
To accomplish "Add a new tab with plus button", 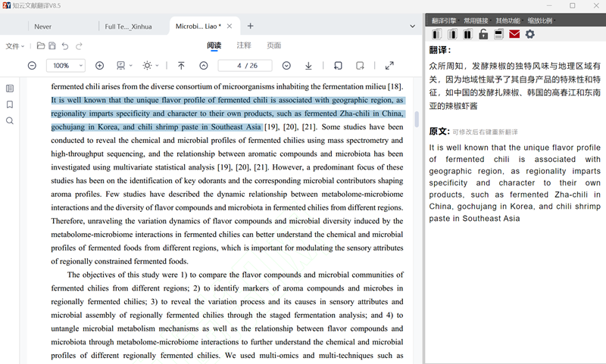I will (251, 26).
